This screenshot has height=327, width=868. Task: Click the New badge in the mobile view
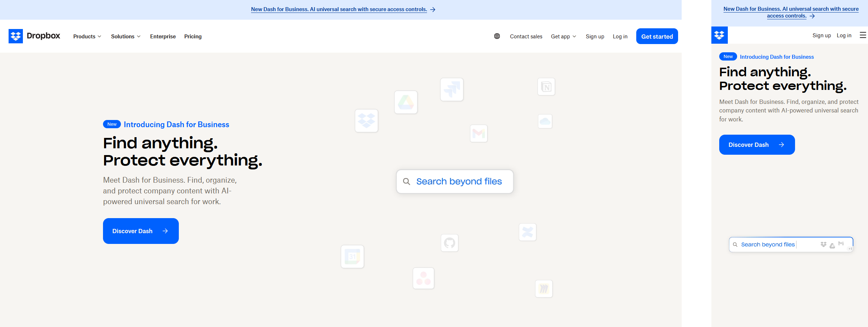[x=728, y=57]
